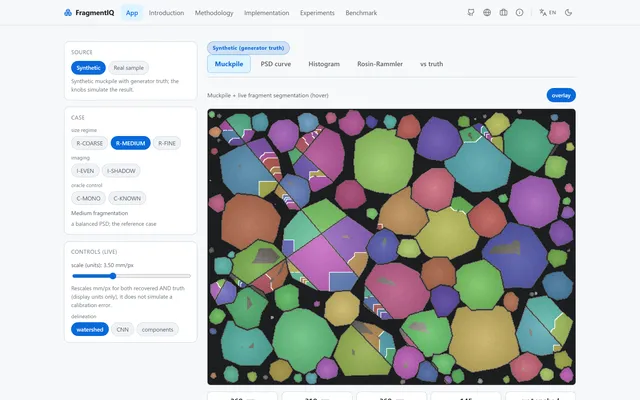Select I-EVEN imaging
640x400 pixels.
click(85, 171)
